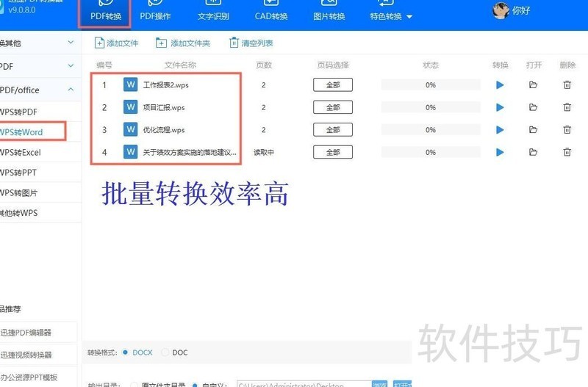Screen dimensions: 588x387
Task: Select 其他转WPS in the sidebar
Action: point(40,213)
